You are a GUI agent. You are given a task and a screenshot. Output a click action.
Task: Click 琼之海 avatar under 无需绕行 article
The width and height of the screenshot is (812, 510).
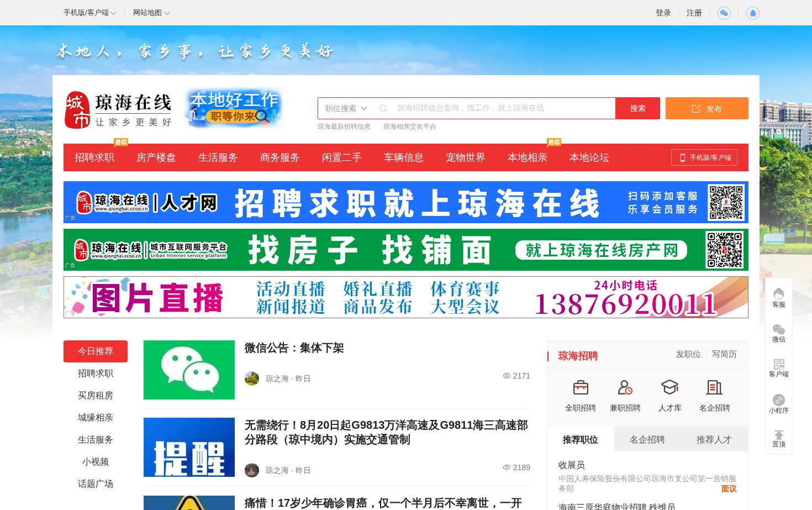point(252,470)
